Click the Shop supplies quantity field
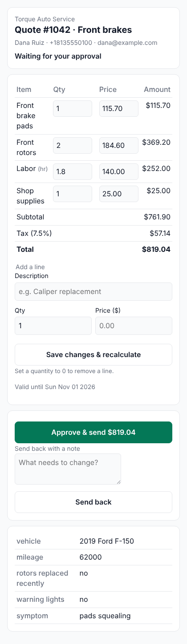This screenshot has height=644, width=187. (73, 194)
